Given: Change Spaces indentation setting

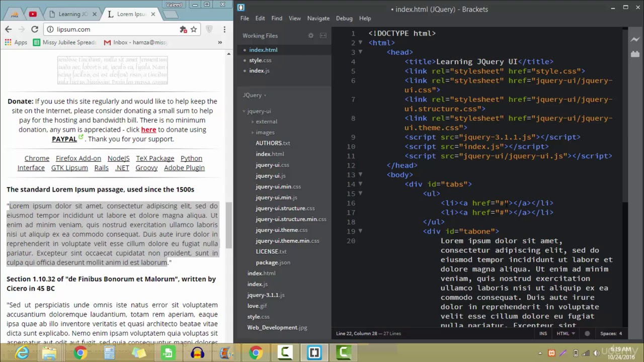Looking at the screenshot, I should tap(611, 333).
